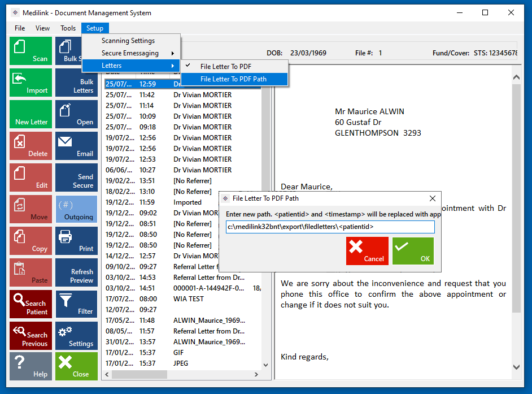Choose File Letter To PDF Path
532x394 pixels.
(x=234, y=79)
